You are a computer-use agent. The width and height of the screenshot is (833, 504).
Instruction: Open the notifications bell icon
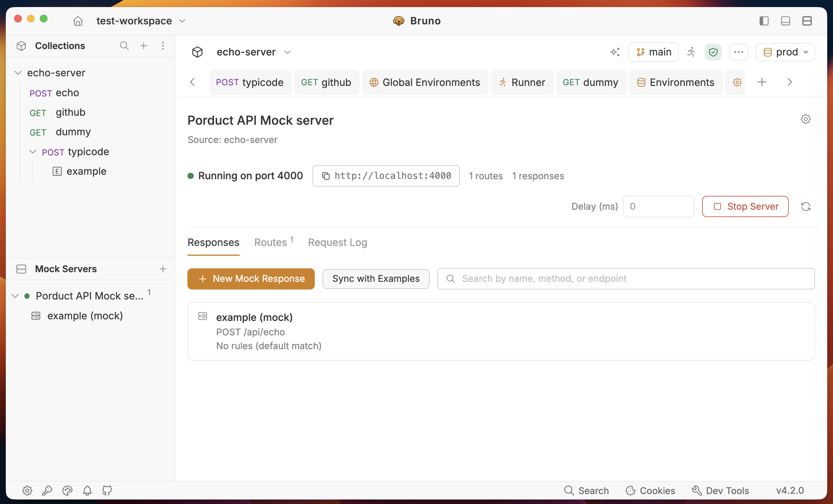pos(87,491)
